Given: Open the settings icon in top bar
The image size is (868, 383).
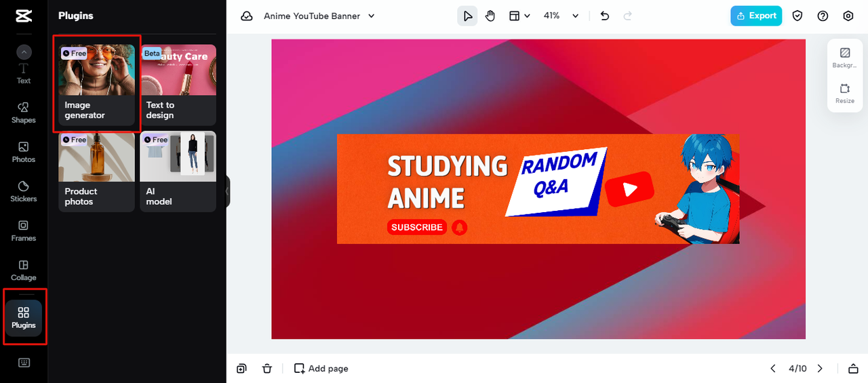Looking at the screenshot, I should (848, 16).
